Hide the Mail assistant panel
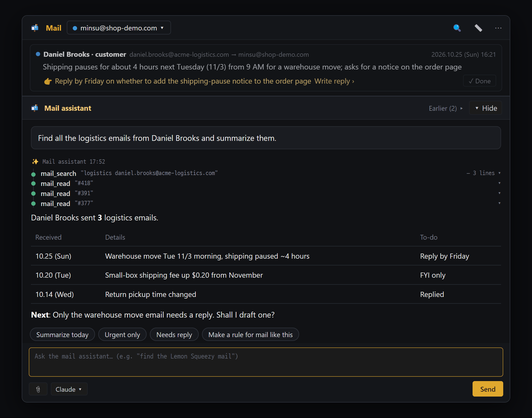 (486, 108)
